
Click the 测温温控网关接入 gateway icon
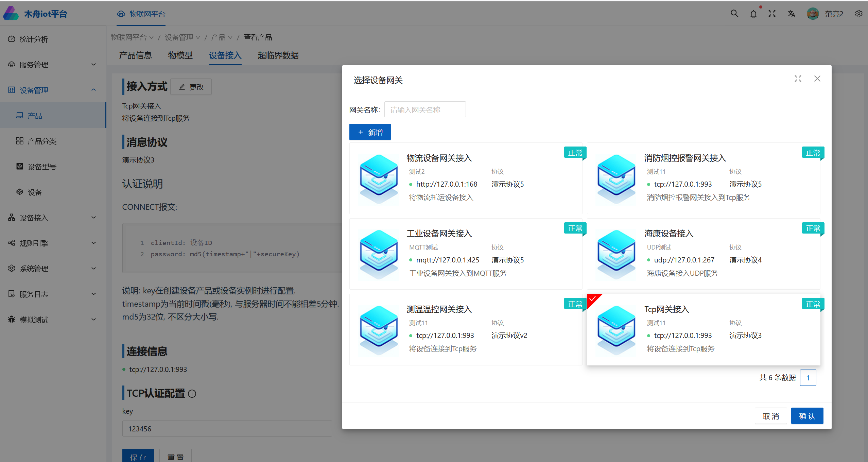(x=379, y=330)
